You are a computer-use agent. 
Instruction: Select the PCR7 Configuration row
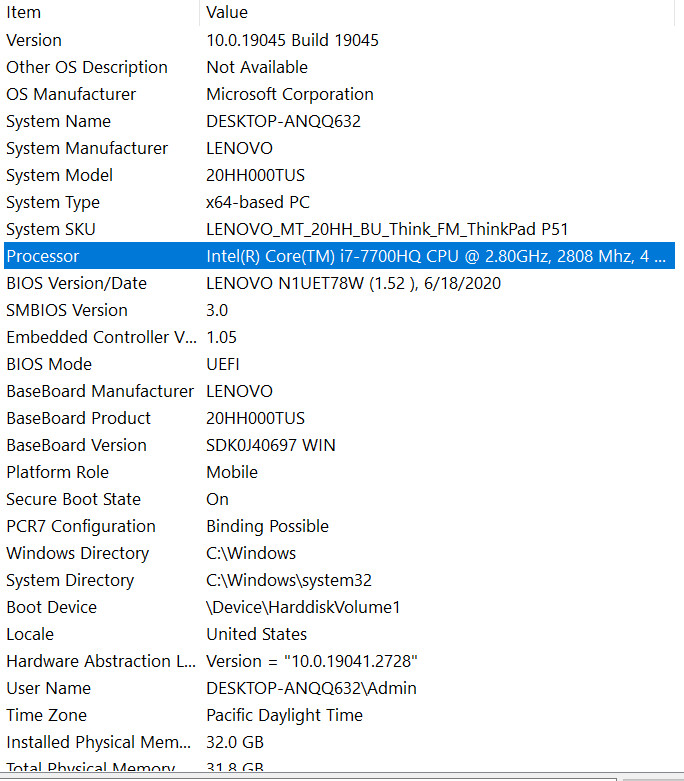tap(81, 526)
